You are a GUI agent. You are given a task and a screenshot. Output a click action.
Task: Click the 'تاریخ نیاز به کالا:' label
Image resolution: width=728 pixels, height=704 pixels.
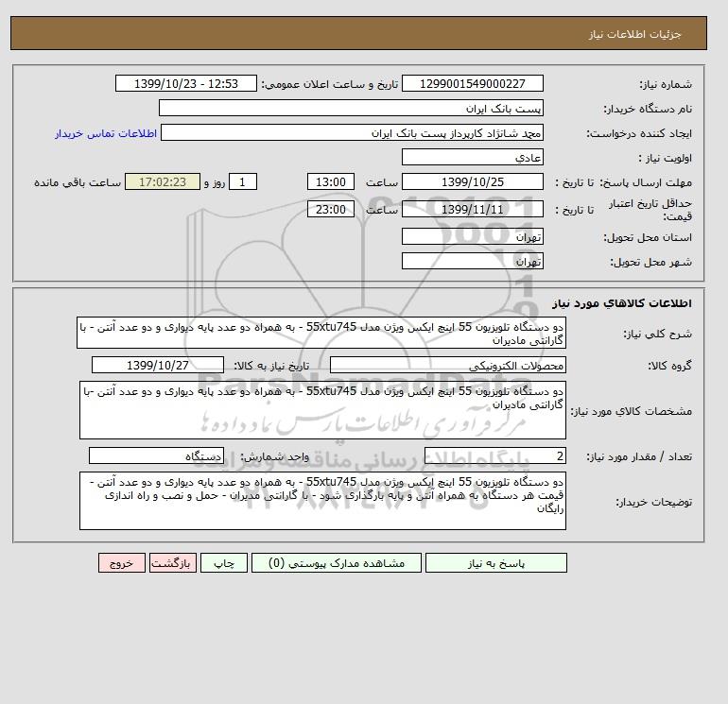[x=271, y=366]
